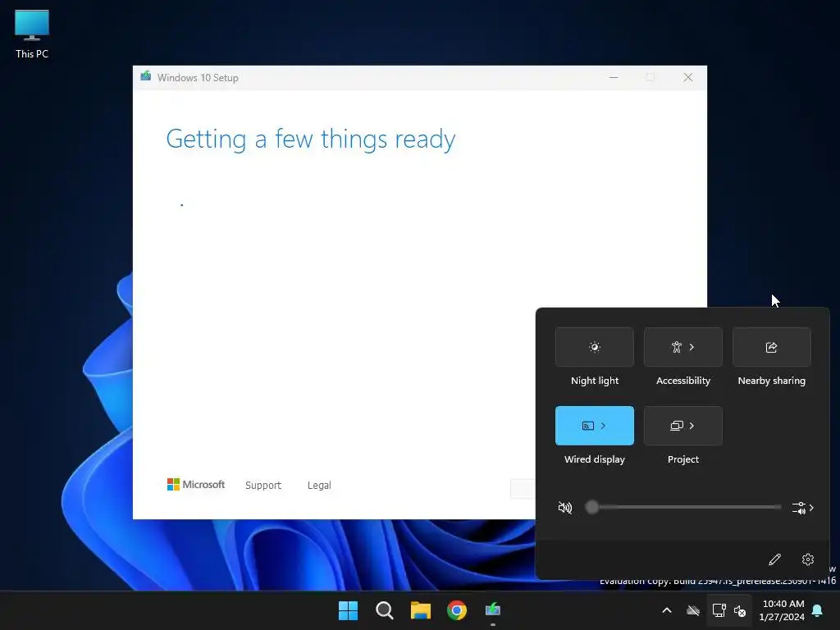
Task: Click the muted volume tray icon
Action: click(x=740, y=610)
